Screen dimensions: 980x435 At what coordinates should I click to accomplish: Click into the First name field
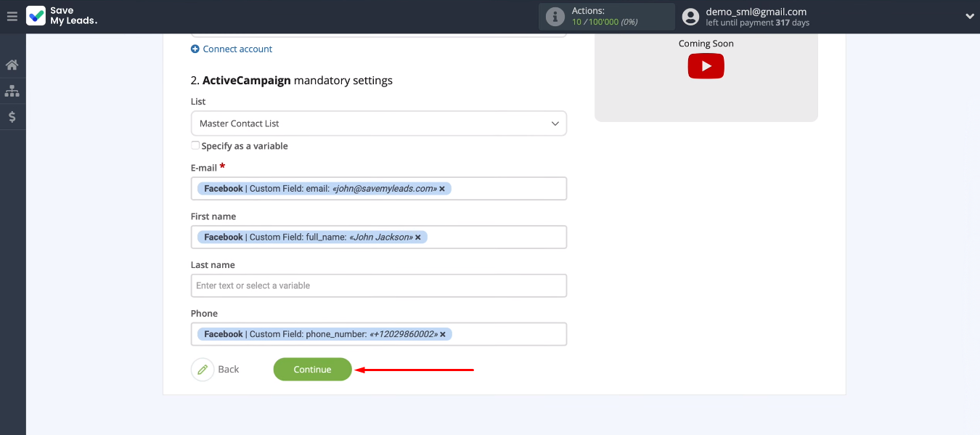(x=379, y=237)
